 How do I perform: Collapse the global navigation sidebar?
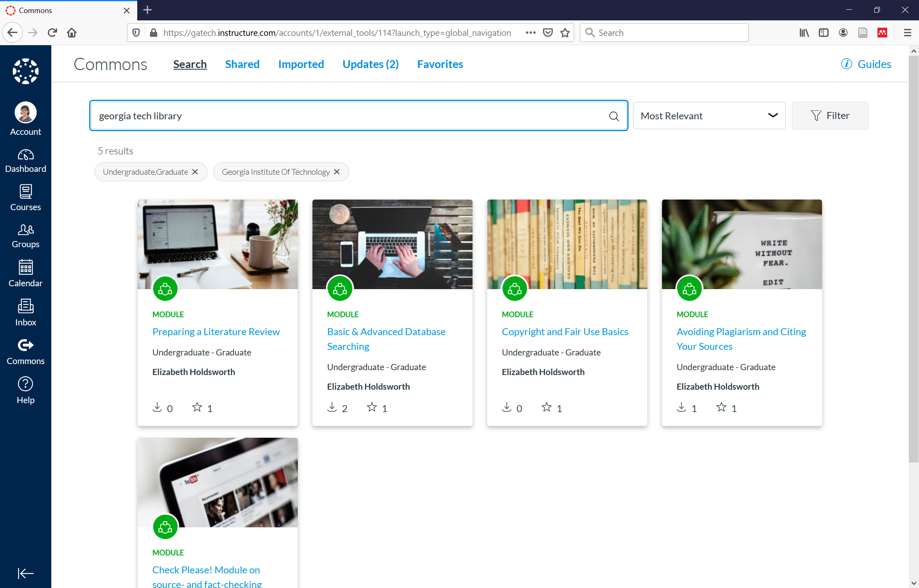25,573
